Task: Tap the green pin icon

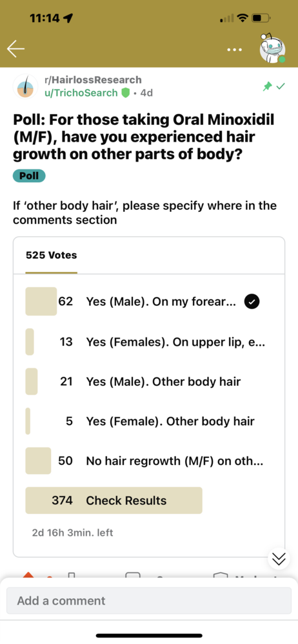Action: (268, 86)
